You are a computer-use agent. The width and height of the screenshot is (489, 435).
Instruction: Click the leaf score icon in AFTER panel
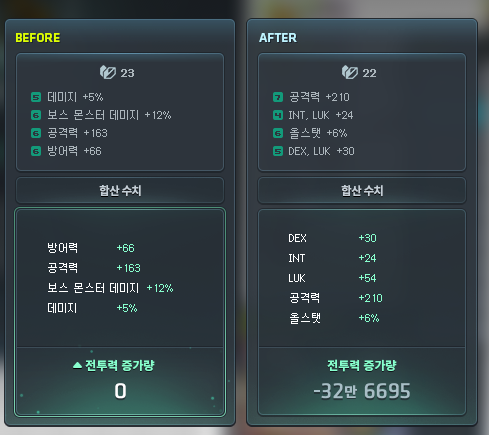pyautogui.click(x=350, y=72)
